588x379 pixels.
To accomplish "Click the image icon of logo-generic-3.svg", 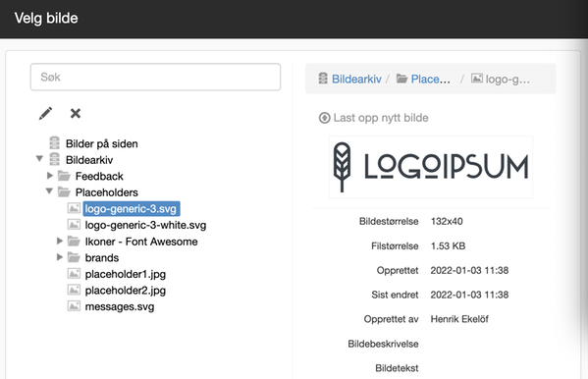I will tap(74, 208).
